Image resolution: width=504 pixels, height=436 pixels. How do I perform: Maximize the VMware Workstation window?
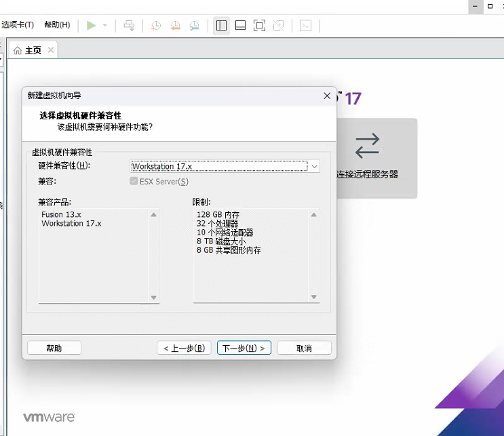pyautogui.click(x=490, y=6)
